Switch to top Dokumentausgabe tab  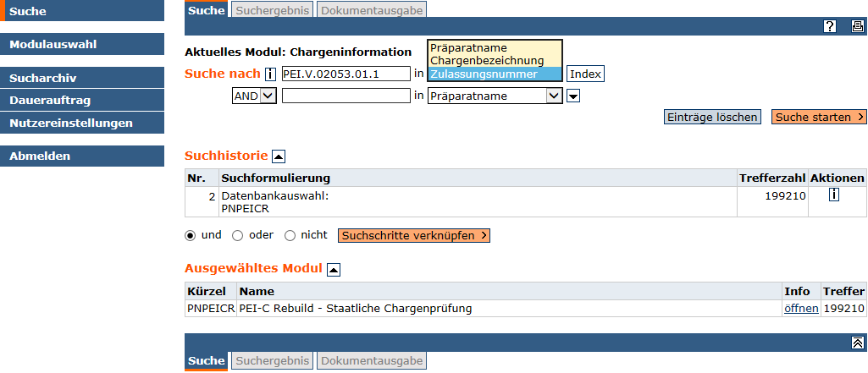pos(372,10)
